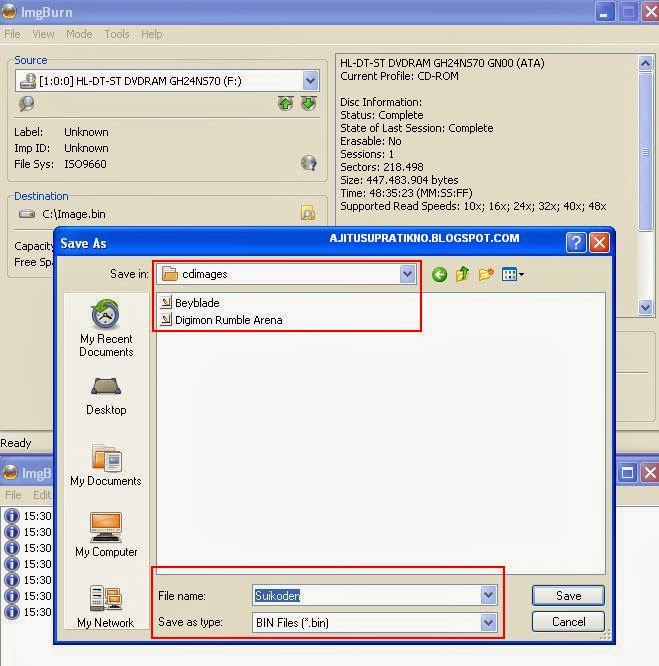Click the green load tray down arrow icon

pos(309,103)
